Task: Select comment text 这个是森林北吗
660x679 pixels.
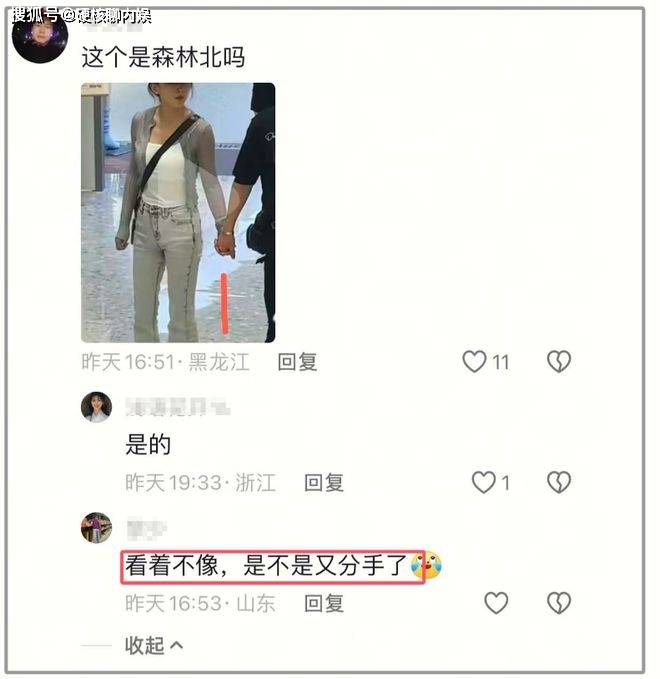Action: tap(163, 57)
